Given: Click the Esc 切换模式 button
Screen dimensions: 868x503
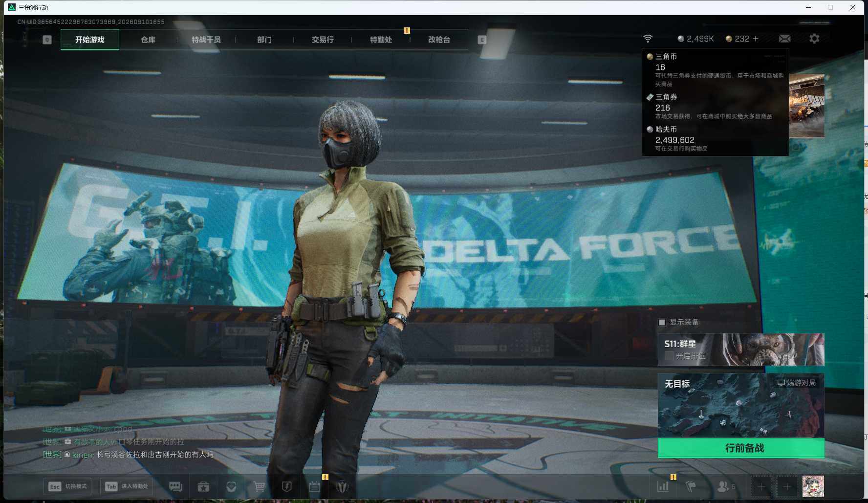Looking at the screenshot, I should tap(67, 486).
